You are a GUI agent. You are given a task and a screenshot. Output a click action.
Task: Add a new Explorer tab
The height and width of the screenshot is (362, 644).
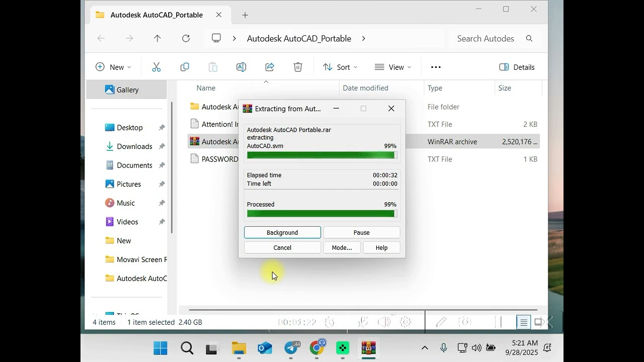click(245, 15)
